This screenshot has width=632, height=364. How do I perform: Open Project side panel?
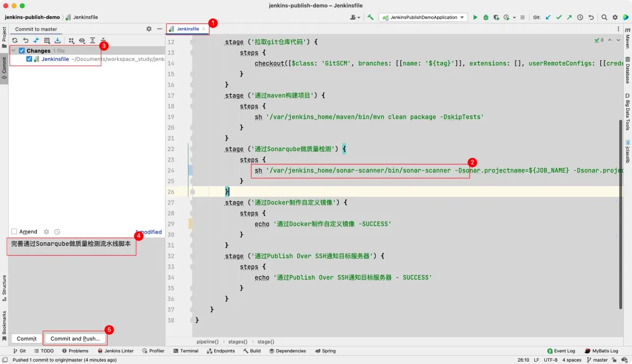(4, 37)
